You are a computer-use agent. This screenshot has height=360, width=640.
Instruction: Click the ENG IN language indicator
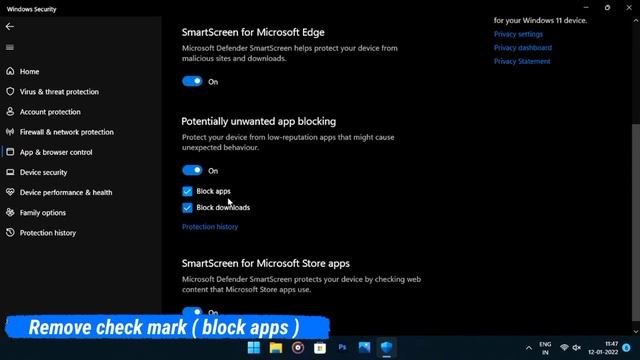coord(545,348)
